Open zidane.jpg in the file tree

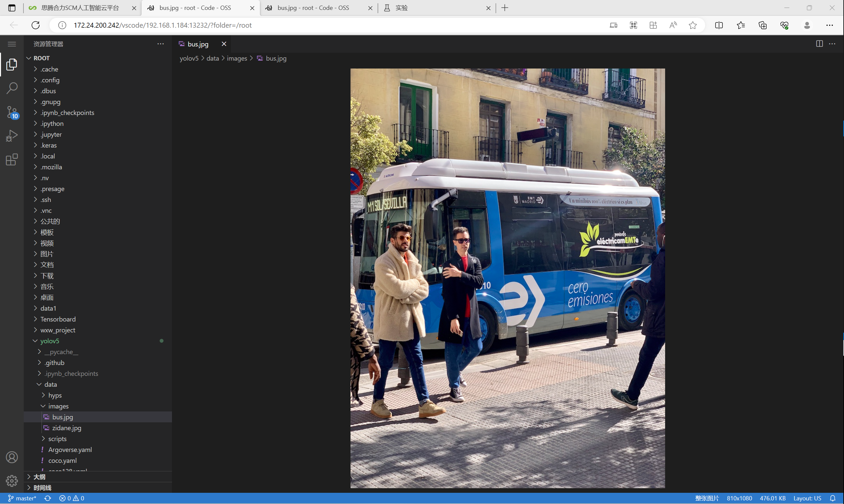click(x=67, y=428)
